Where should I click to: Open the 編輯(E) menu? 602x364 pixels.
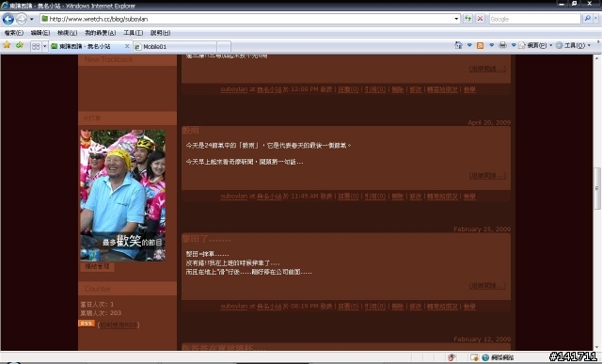pos(40,33)
